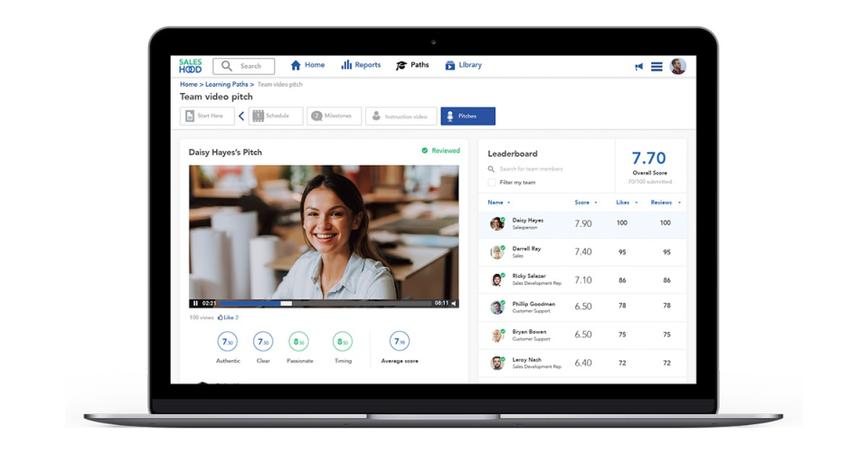Open the Paths menu
Viewport: 868px width, 454px height.
tap(412, 65)
